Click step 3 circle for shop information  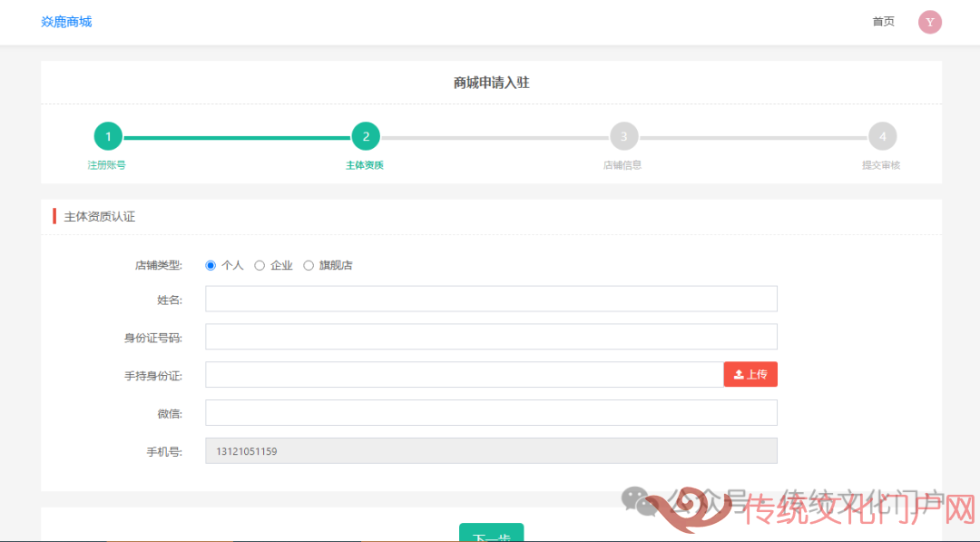(623, 137)
